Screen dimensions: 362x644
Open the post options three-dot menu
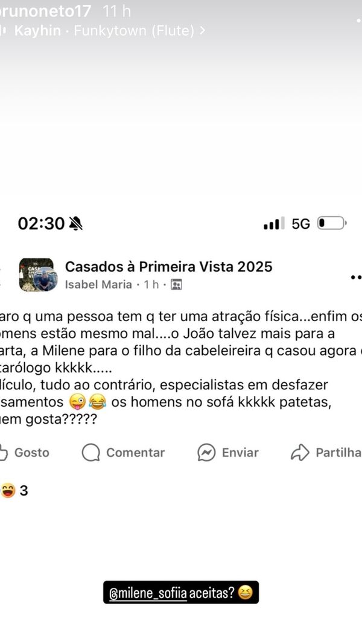coord(355,277)
